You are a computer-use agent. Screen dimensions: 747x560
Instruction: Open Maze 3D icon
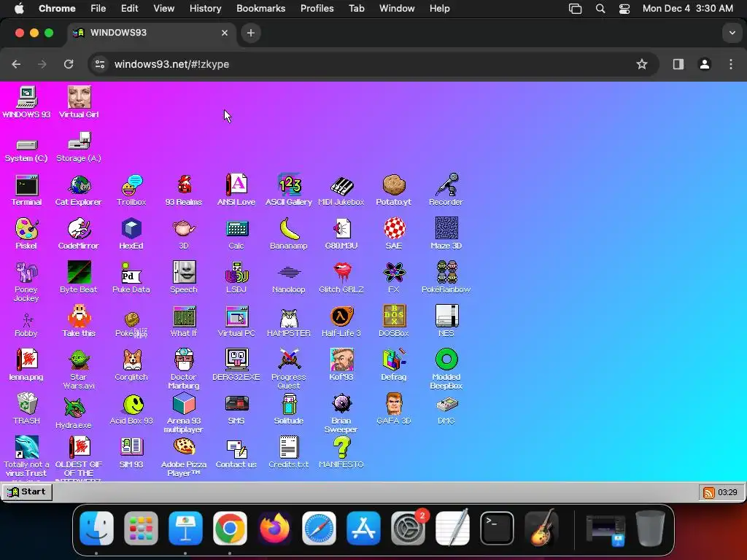[446, 234]
